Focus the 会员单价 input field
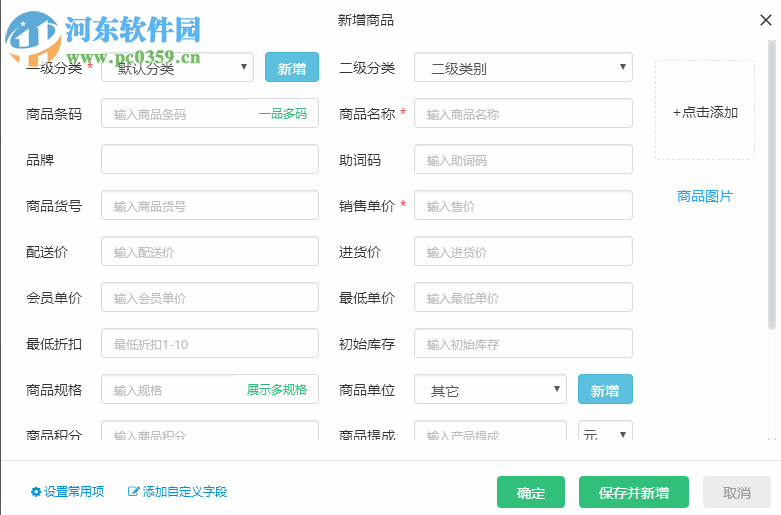This screenshot has width=781, height=515. (x=210, y=297)
